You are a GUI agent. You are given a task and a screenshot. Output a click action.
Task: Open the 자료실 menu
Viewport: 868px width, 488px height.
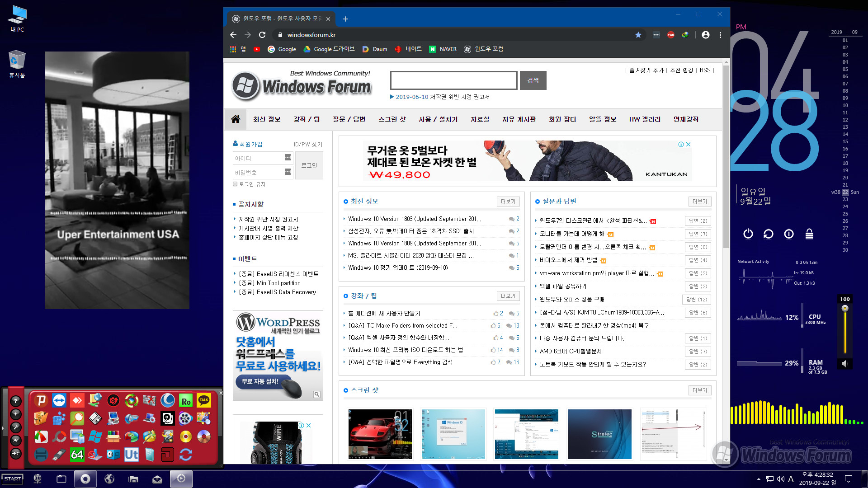[x=480, y=119]
